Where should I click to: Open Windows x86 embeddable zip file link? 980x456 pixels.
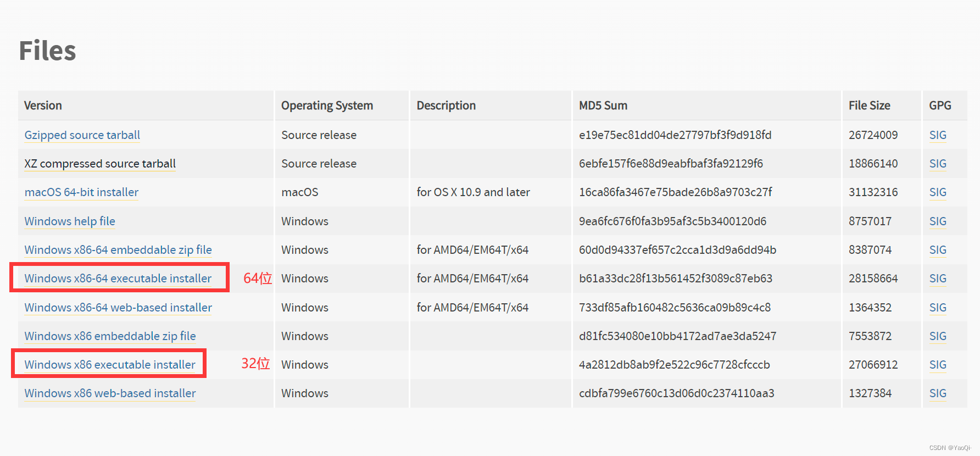[x=110, y=336]
